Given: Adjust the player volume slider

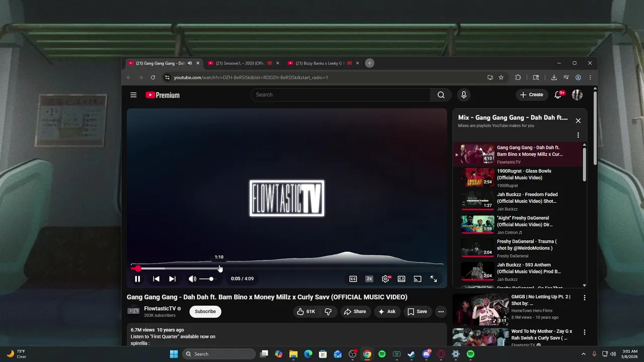Looking at the screenshot, I should click(x=208, y=279).
